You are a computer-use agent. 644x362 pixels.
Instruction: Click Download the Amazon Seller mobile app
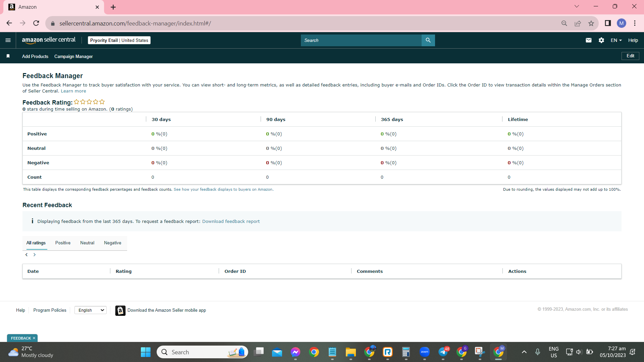(x=167, y=310)
